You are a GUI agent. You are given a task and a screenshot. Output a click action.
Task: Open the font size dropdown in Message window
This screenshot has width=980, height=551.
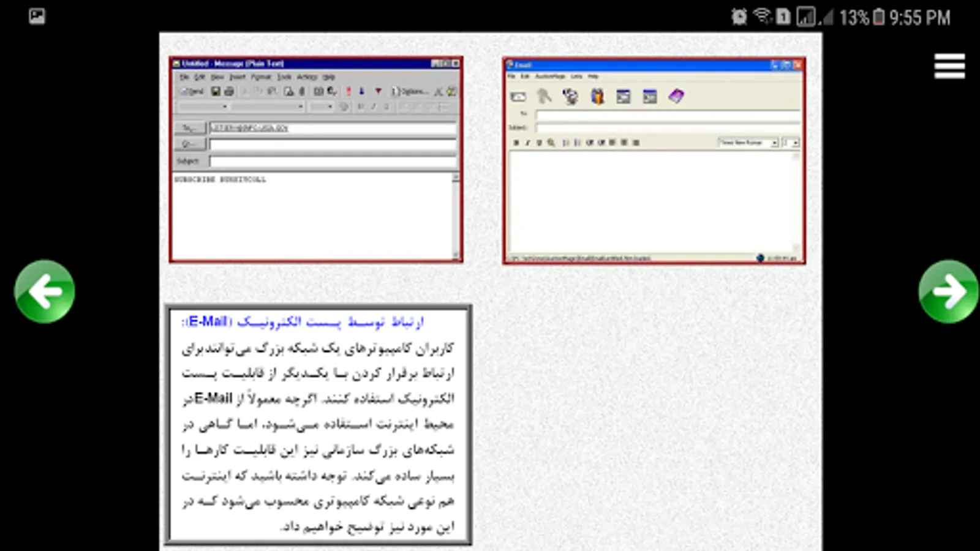coord(321,107)
